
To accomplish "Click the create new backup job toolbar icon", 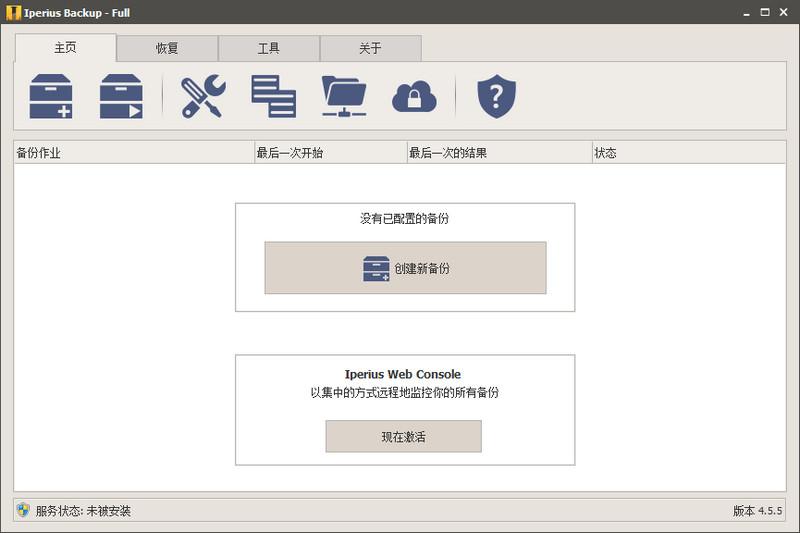I will click(51, 96).
